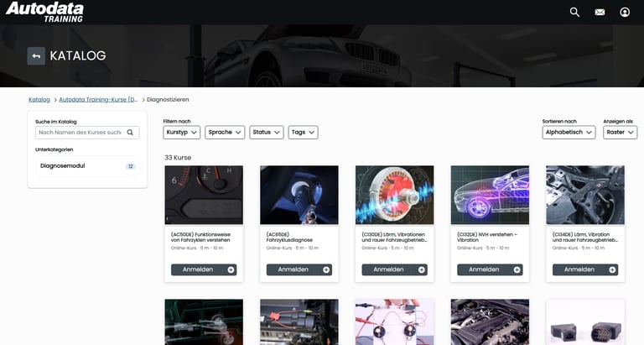Open second-row circuit test leads thumbnail

(394, 322)
